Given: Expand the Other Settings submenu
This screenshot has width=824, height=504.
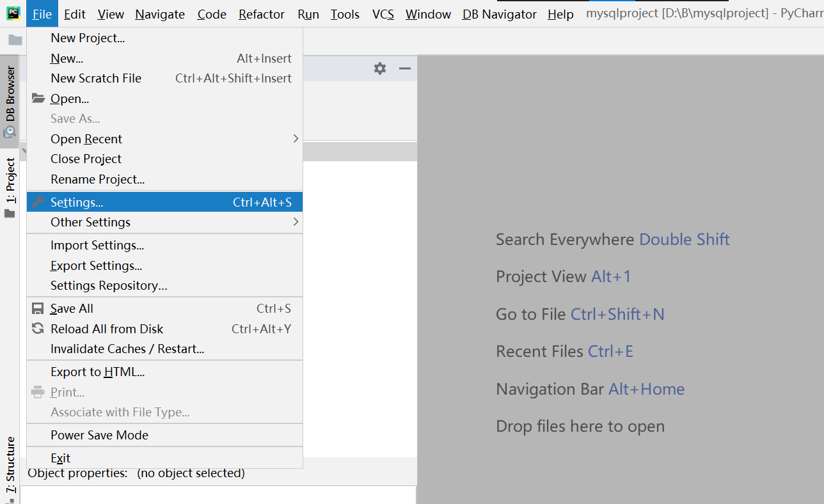Looking at the screenshot, I should (x=295, y=222).
